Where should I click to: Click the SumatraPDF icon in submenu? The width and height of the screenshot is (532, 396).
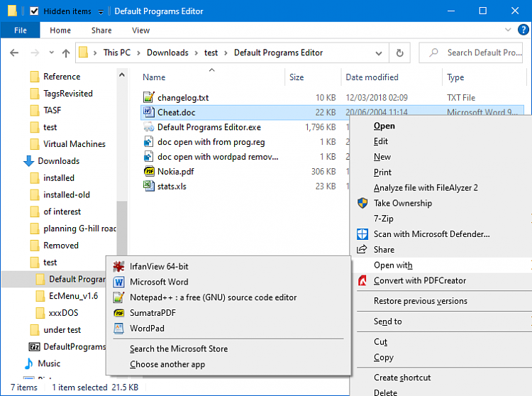pyautogui.click(x=118, y=313)
